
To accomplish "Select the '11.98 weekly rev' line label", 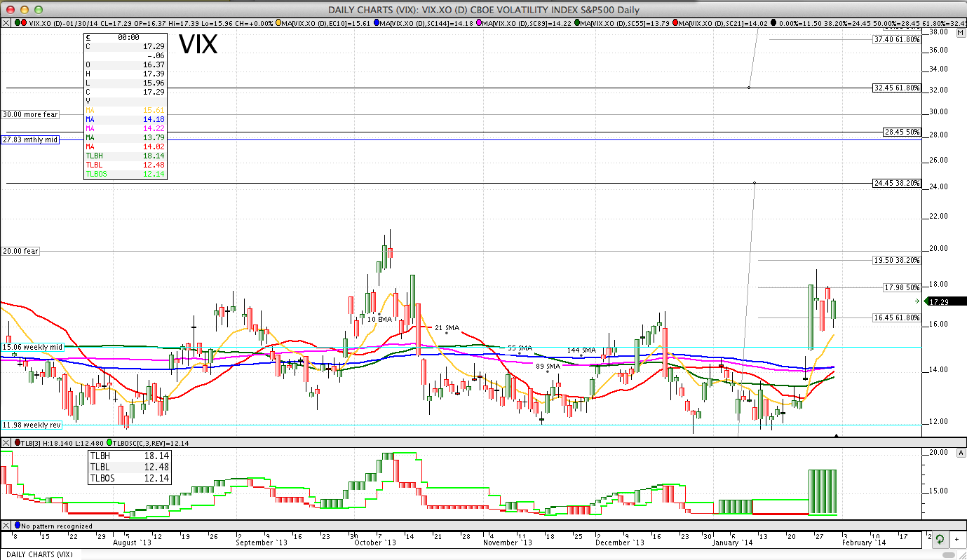I will pyautogui.click(x=32, y=425).
